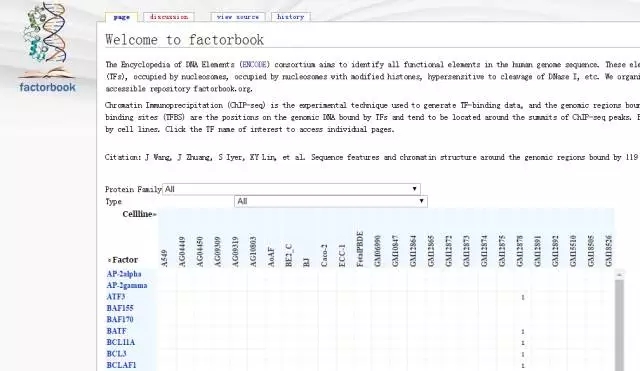Open the AP-2gamma factor page
The height and width of the screenshot is (371, 640).
click(127, 285)
